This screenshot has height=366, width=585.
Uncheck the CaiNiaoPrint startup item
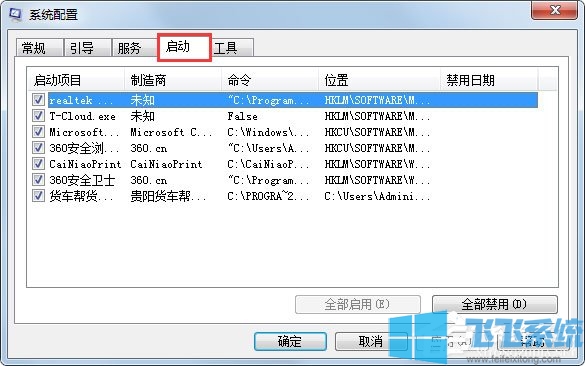(38, 164)
